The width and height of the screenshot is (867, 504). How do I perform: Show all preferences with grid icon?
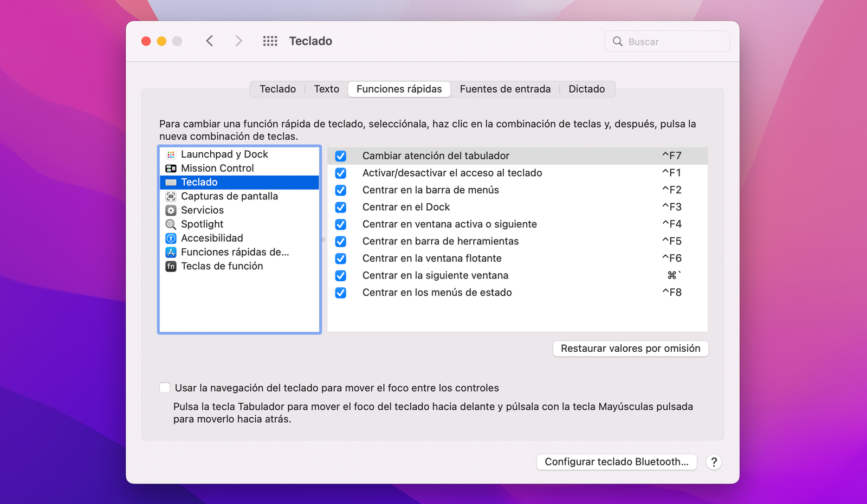pos(270,41)
